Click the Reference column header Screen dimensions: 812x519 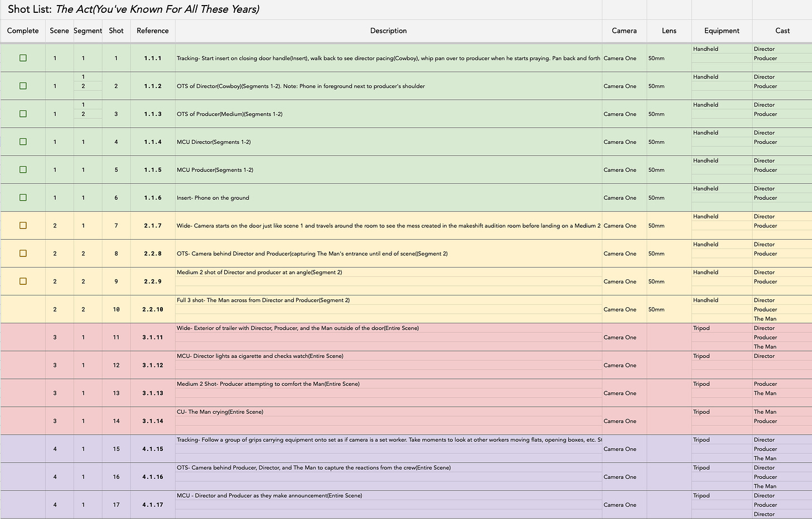(x=153, y=31)
